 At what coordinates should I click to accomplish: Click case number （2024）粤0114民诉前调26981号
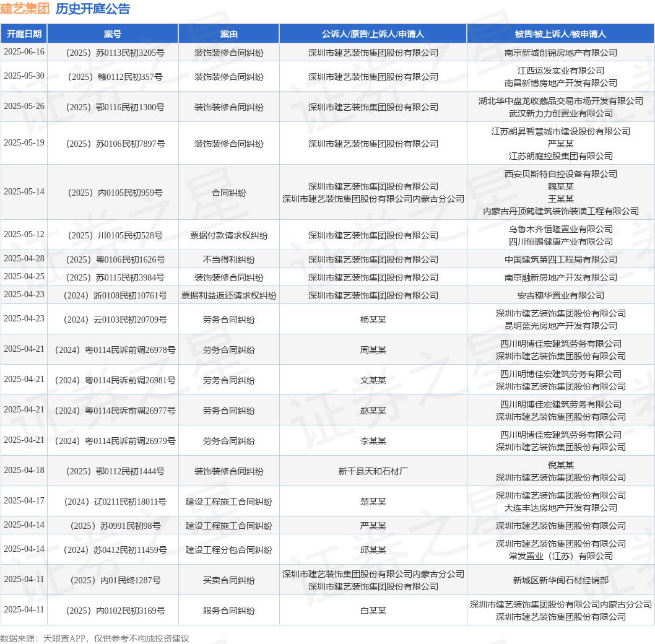pos(113,380)
